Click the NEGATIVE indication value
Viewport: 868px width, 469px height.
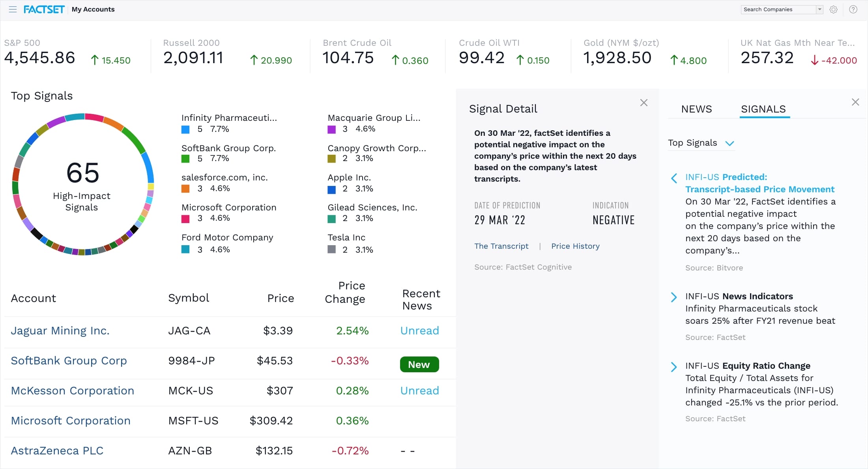point(614,220)
